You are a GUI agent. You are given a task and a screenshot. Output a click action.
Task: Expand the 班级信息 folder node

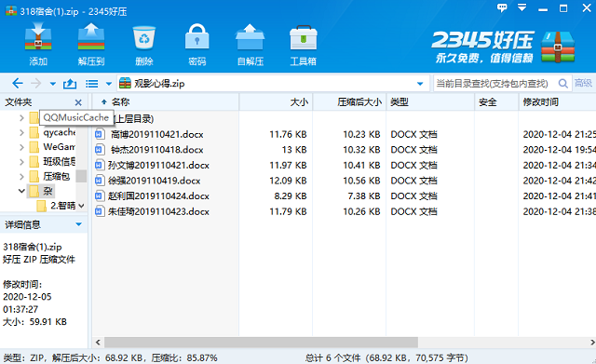pyautogui.click(x=21, y=162)
